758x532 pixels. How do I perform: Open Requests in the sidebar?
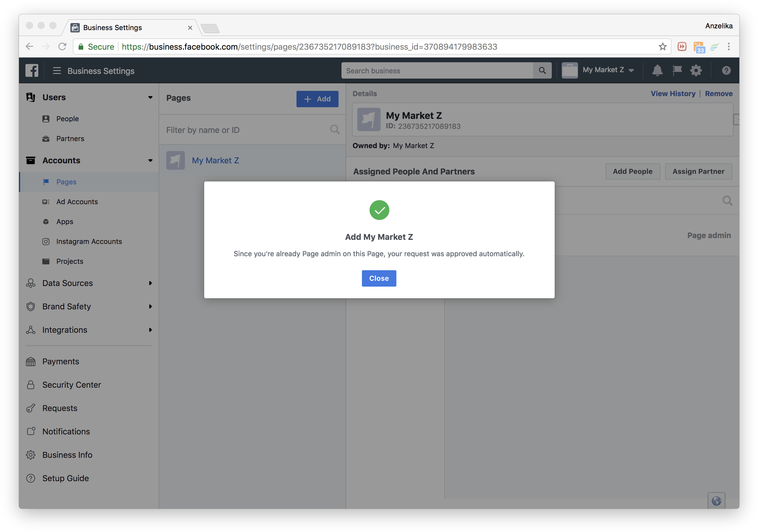(x=60, y=408)
